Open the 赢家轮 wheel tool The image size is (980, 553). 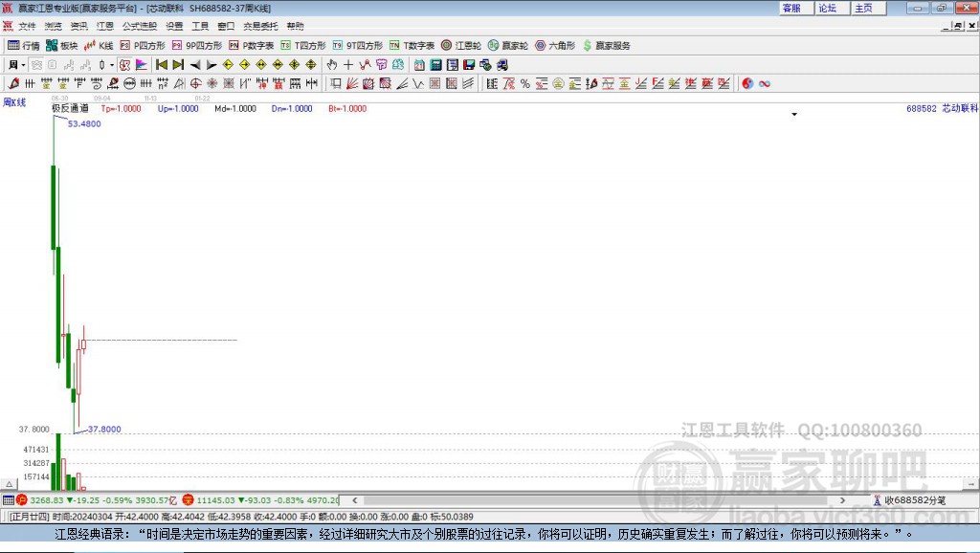pos(508,46)
